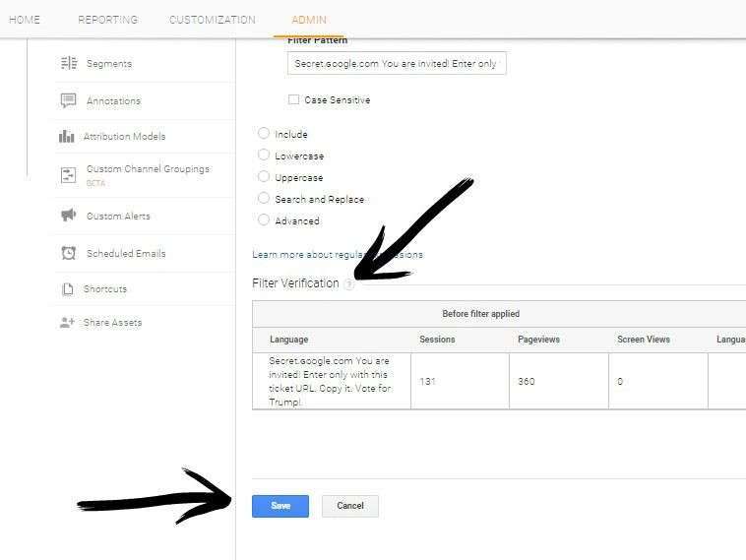The height and width of the screenshot is (560, 746).
Task: Click the Attribution Models bar chart icon
Action: [66, 136]
